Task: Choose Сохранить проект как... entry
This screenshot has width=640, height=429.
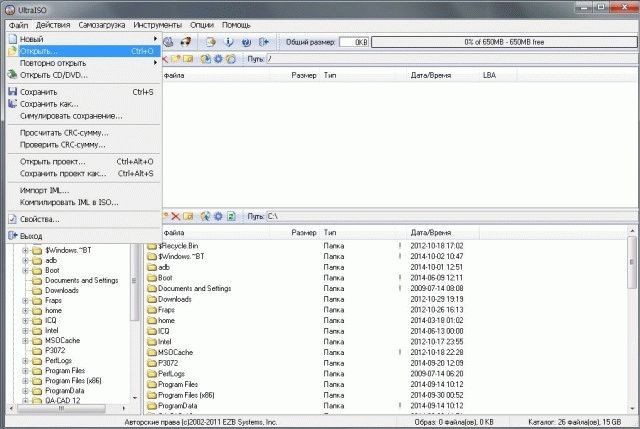Action: click(x=84, y=173)
